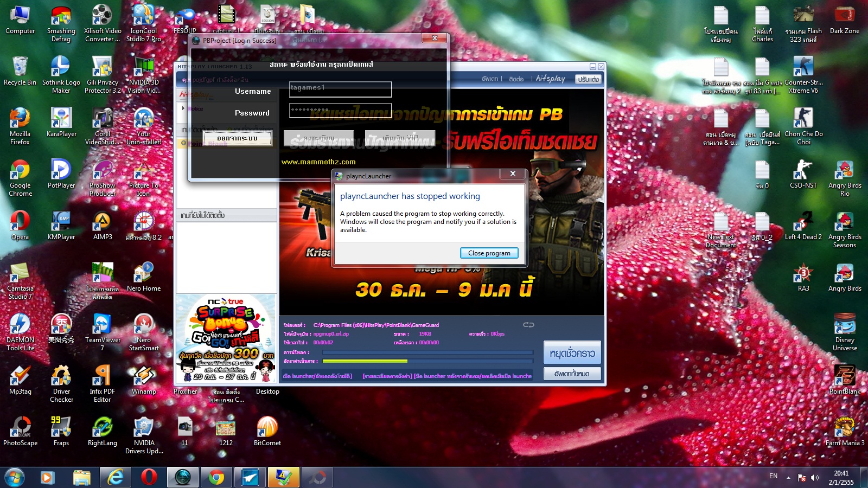Open the PointBlank desktop shortcut

pyautogui.click(x=845, y=380)
